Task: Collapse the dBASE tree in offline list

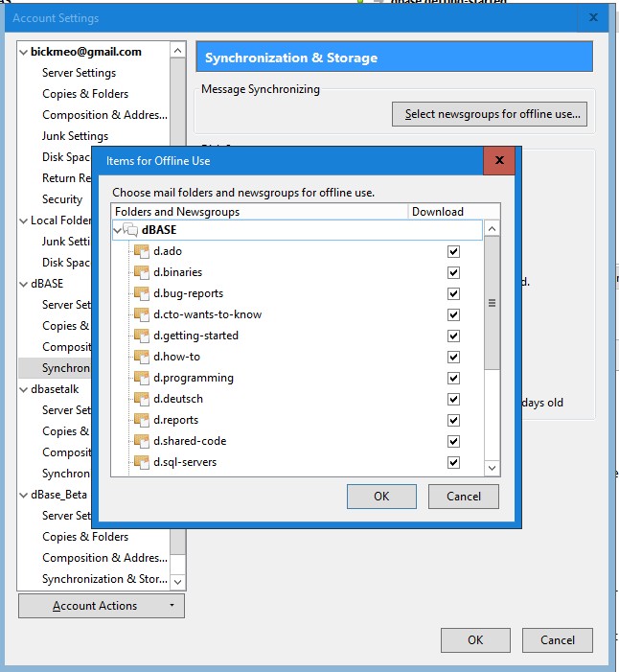Action: point(118,230)
